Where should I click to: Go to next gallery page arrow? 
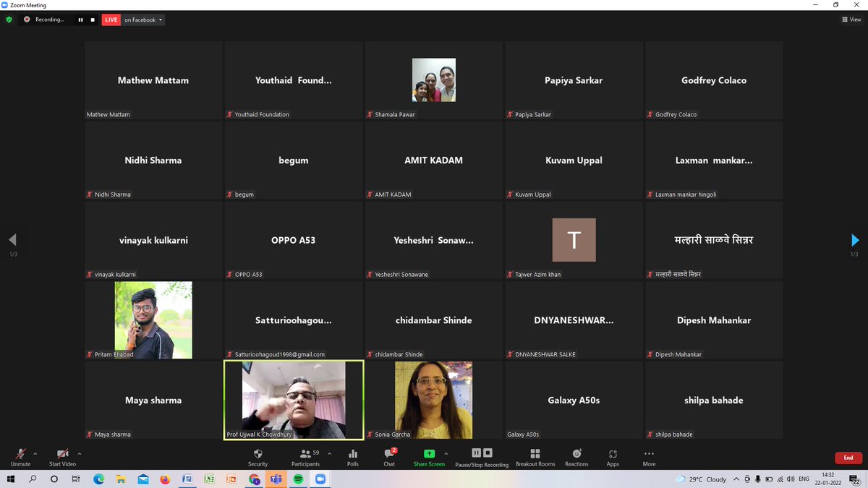pos(855,240)
